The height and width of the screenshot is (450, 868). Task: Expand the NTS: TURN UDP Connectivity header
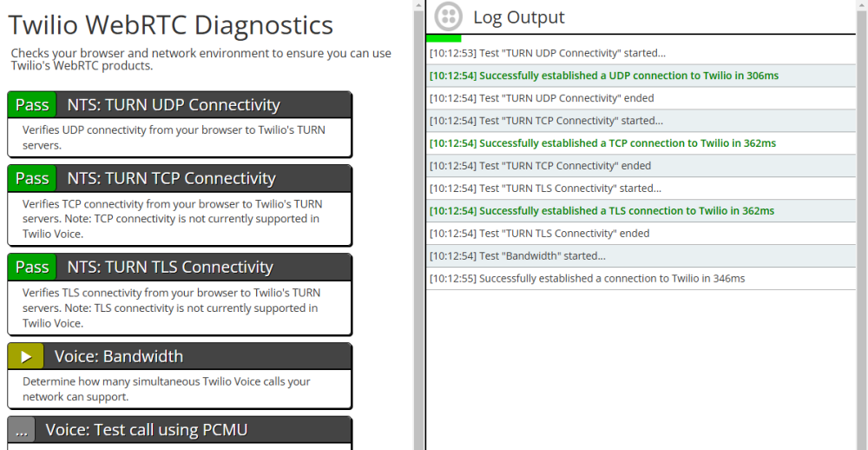[202, 105]
